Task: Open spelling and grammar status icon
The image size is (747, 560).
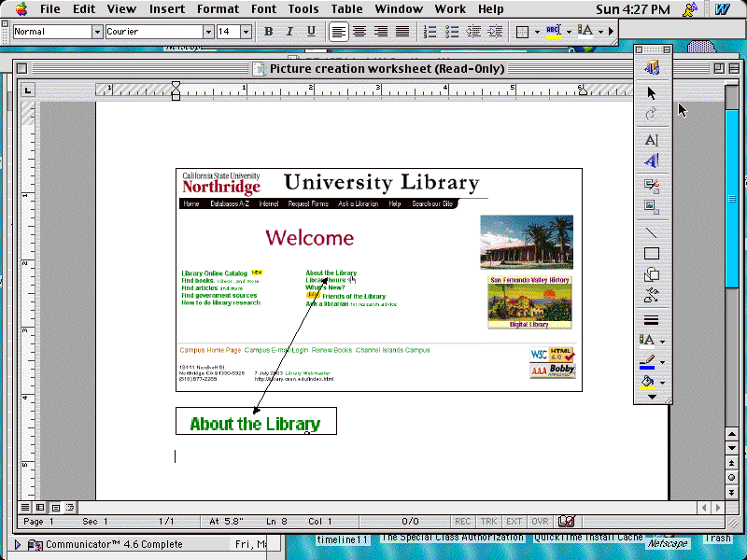Action: [x=566, y=522]
